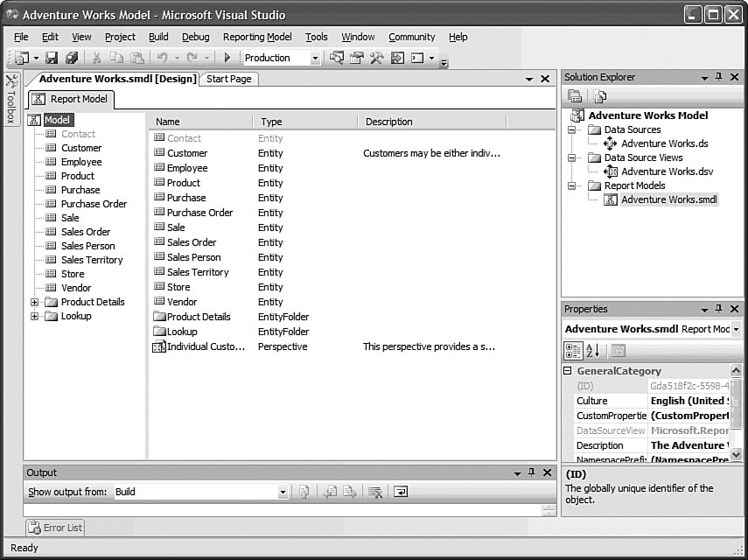Viewport: 748px width, 560px height.
Task: Collapse Data Source Views node
Action: click(x=571, y=157)
